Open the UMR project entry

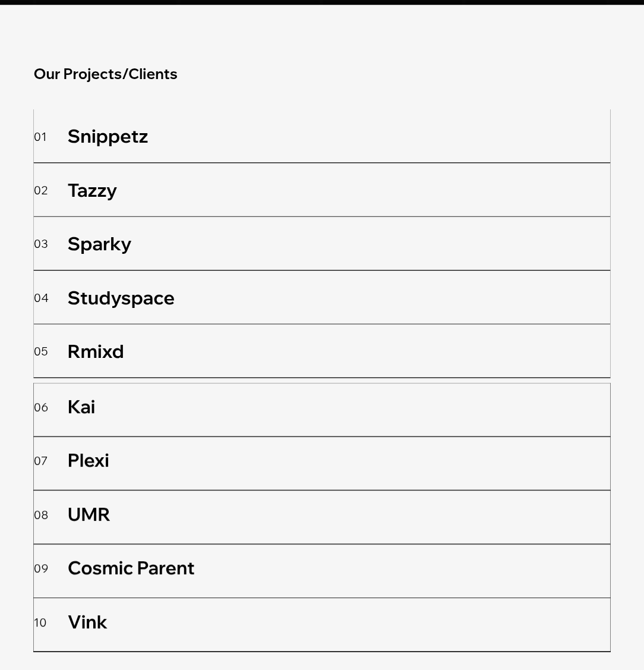tap(89, 514)
